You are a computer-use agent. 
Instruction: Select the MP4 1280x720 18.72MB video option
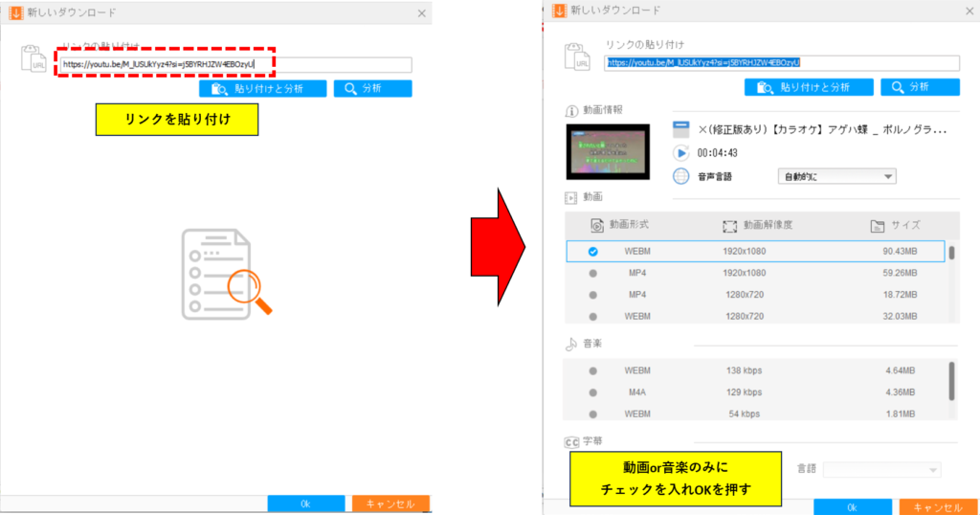pyautogui.click(x=593, y=294)
